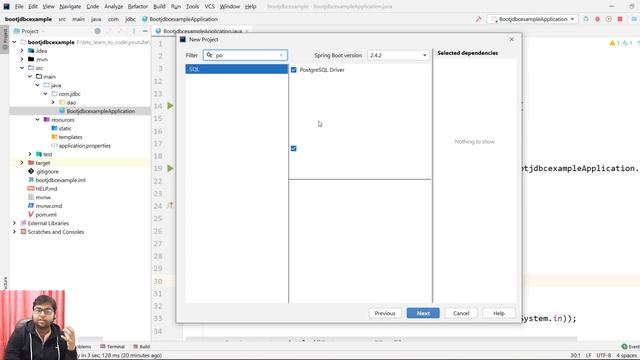
Task: Collapse the main folder
Action: coord(30,76)
